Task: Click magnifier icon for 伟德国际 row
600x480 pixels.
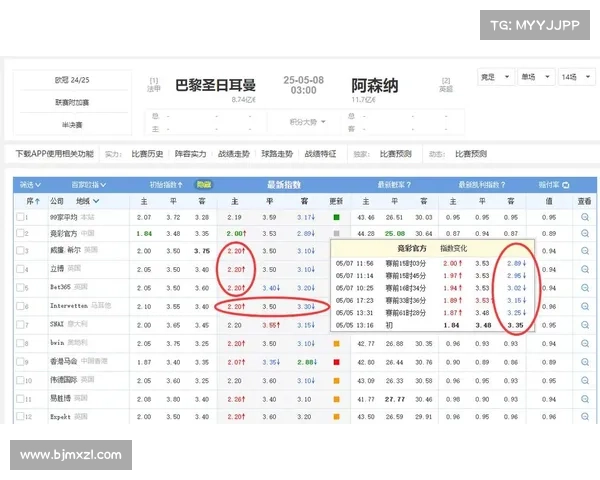Action: (585, 380)
